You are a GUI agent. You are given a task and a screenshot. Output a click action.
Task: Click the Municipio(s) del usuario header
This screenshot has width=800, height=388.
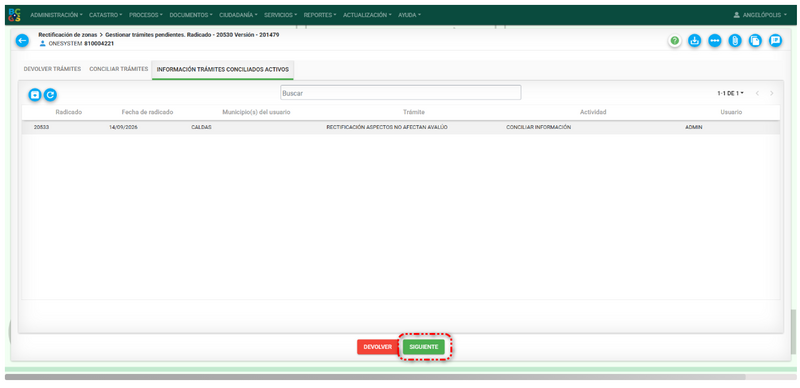[x=256, y=112]
